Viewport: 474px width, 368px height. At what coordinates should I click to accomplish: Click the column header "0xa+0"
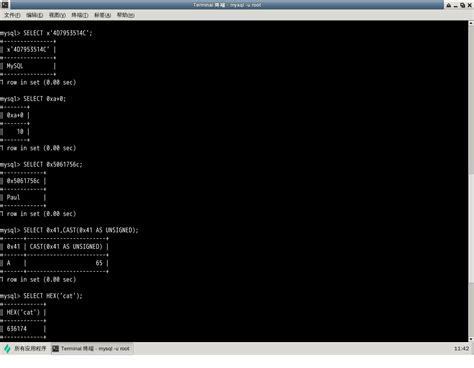pyautogui.click(x=15, y=115)
